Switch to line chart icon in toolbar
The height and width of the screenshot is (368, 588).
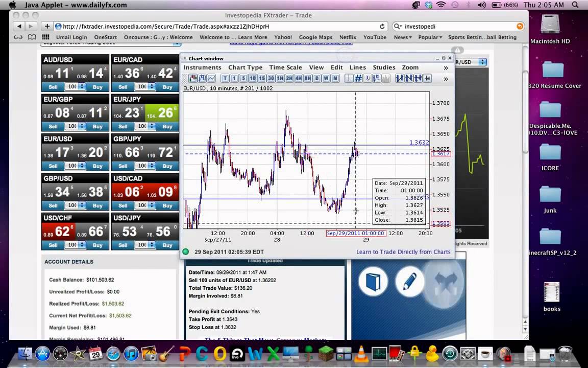click(211, 78)
